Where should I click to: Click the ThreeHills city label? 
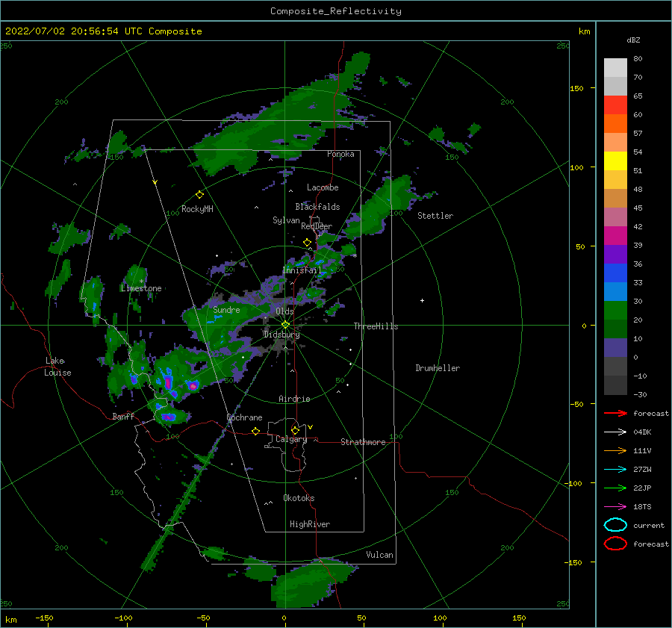pyautogui.click(x=376, y=326)
